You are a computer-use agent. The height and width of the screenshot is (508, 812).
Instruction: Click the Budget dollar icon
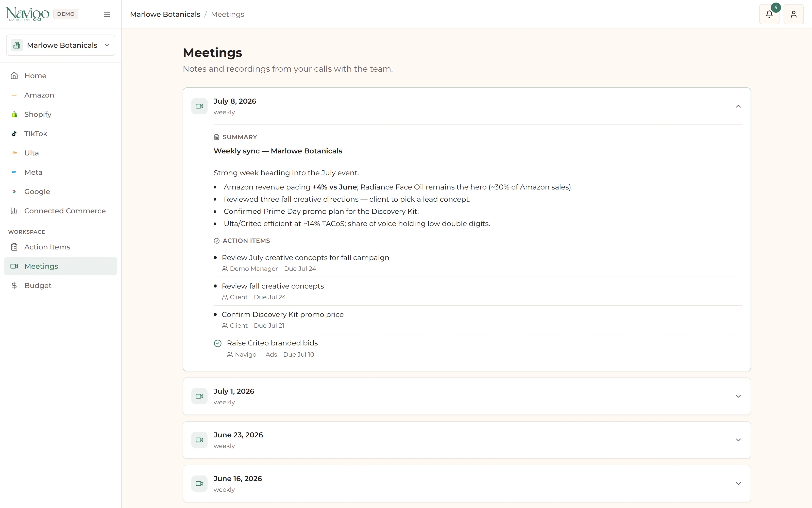(14, 285)
